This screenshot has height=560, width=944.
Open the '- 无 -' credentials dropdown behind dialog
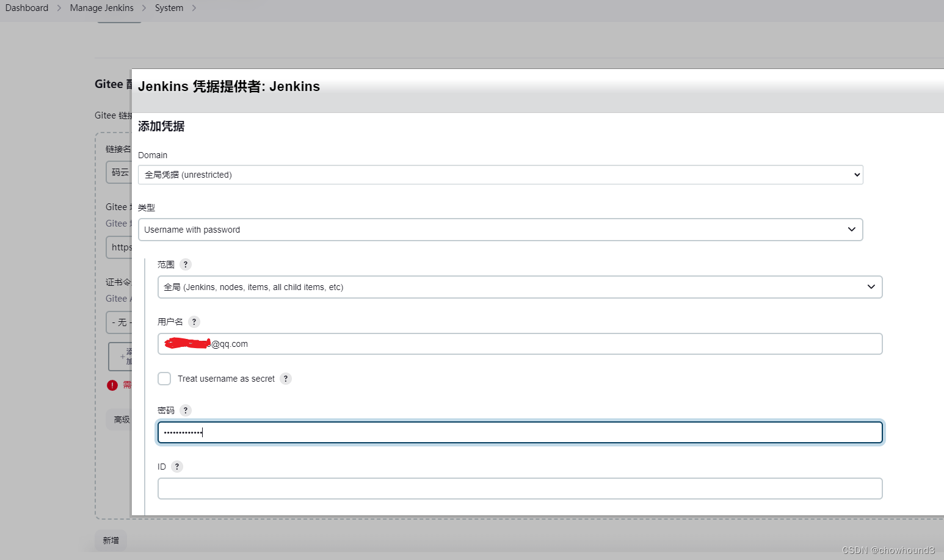pyautogui.click(x=119, y=322)
